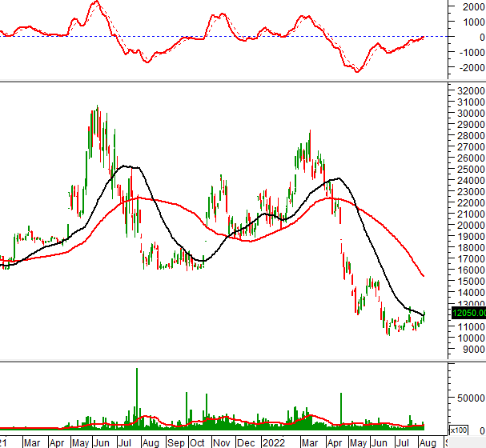Click the -1000 indicator axis label
Viewport: 486px width, 448px height.
pyautogui.click(x=472, y=52)
